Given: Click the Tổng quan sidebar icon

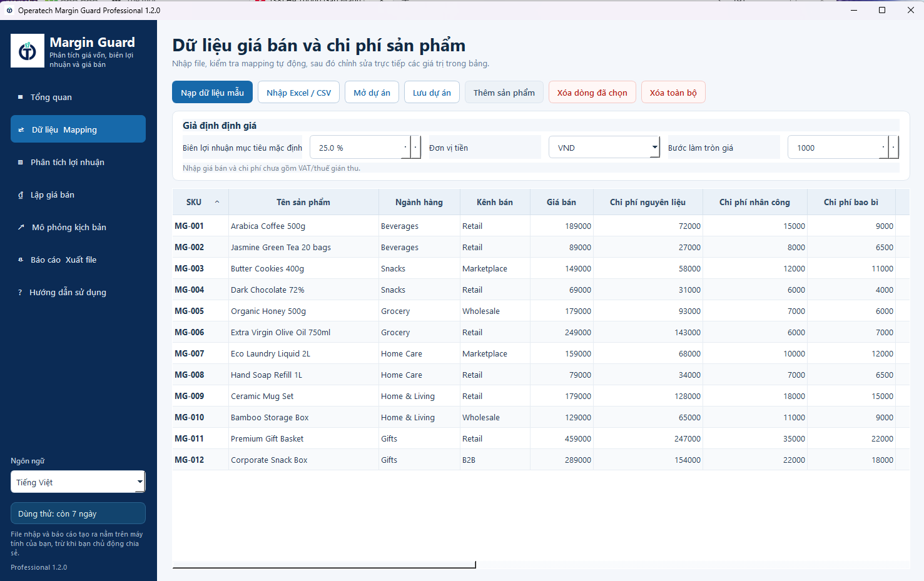Looking at the screenshot, I should click(x=21, y=97).
